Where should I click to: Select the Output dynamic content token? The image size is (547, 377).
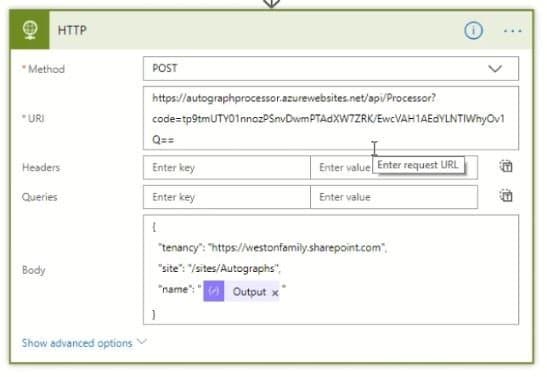click(x=241, y=292)
